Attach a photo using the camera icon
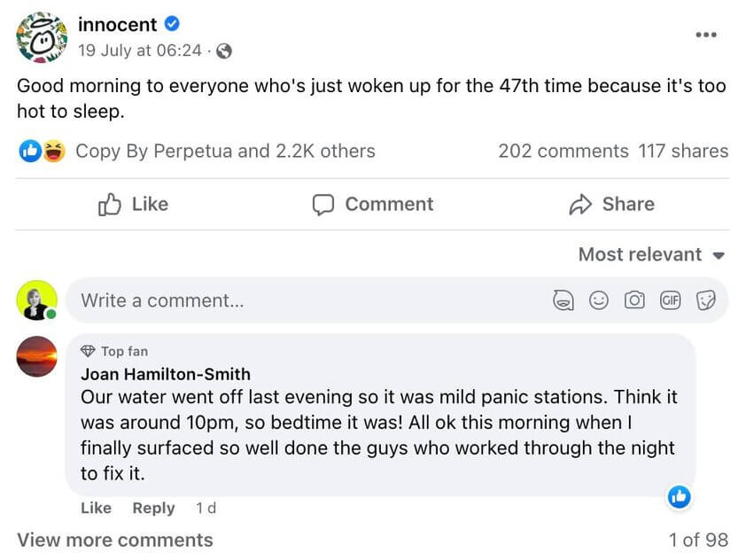Screen dimensions: 746x560 tap(634, 299)
